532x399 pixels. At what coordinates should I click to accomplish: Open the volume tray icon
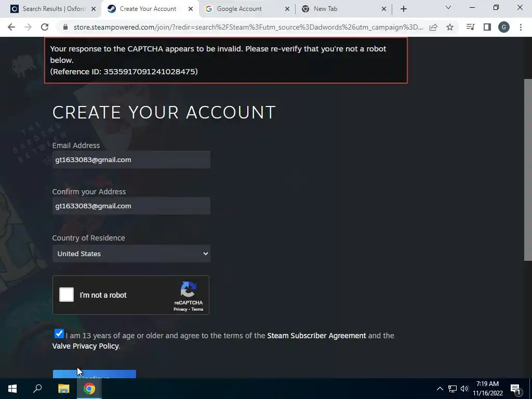pyautogui.click(x=464, y=389)
